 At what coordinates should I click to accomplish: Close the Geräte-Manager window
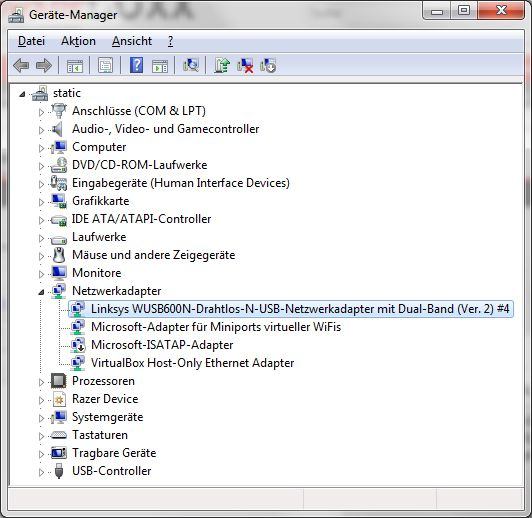click(501, 11)
